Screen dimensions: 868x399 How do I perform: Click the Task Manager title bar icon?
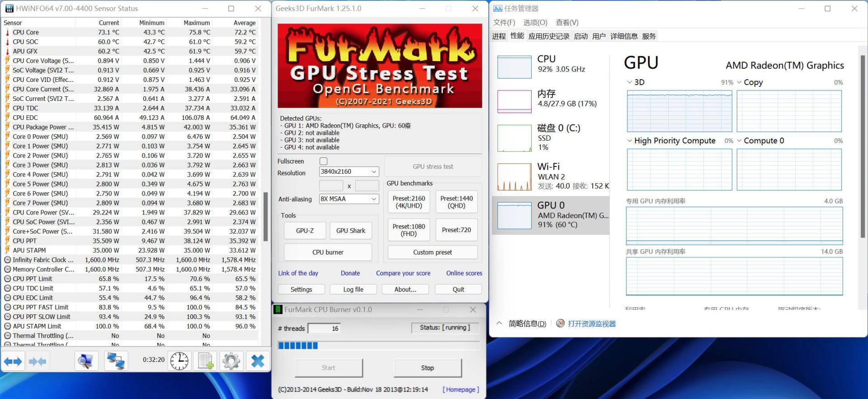tap(498, 9)
